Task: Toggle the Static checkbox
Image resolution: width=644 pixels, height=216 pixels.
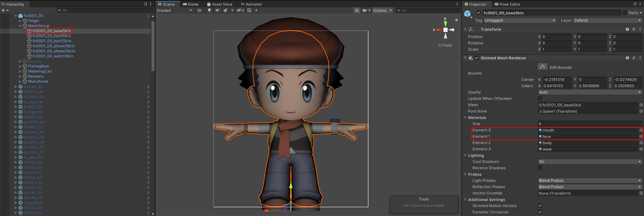Action: (625, 13)
